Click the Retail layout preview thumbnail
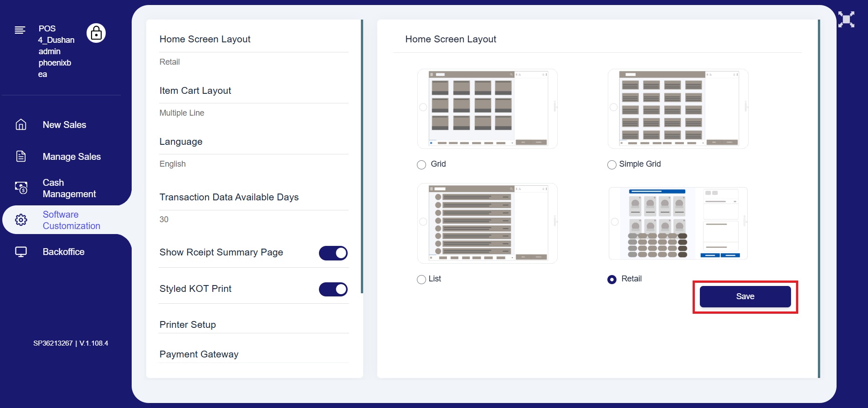The height and width of the screenshot is (408, 868). coord(678,223)
